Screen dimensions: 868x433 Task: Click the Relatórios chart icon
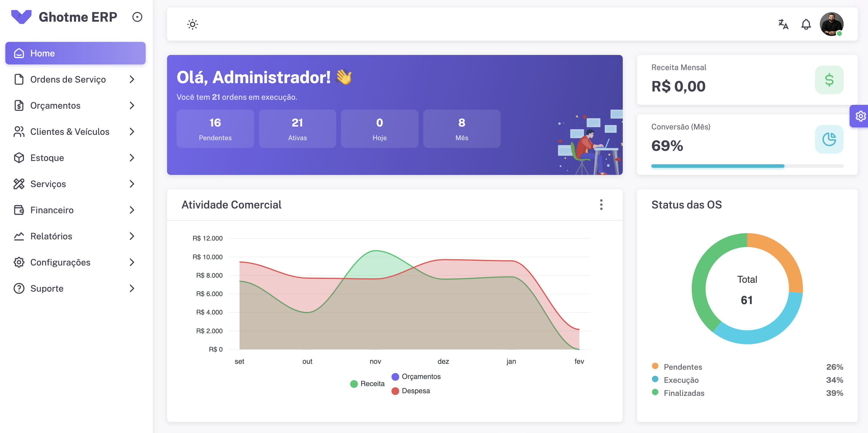click(18, 236)
